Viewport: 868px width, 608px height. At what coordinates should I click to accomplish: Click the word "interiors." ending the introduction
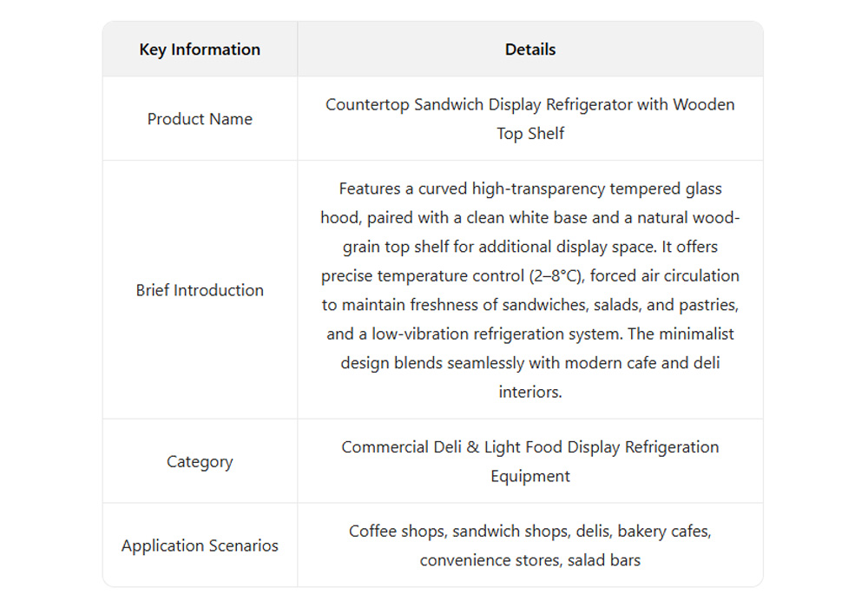[x=530, y=392]
